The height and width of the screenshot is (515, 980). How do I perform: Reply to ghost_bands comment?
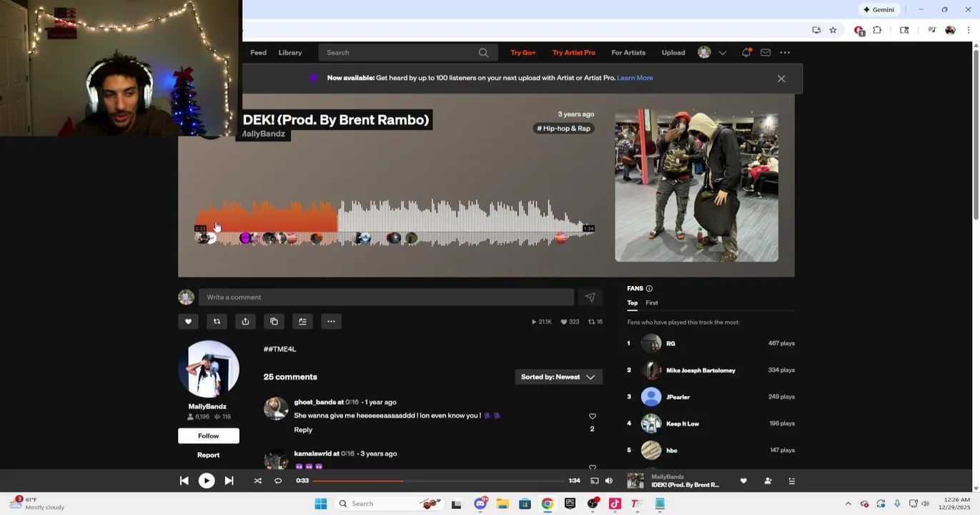click(303, 431)
